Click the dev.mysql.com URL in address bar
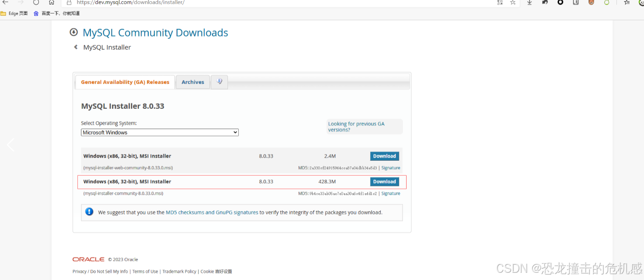 [x=131, y=2]
